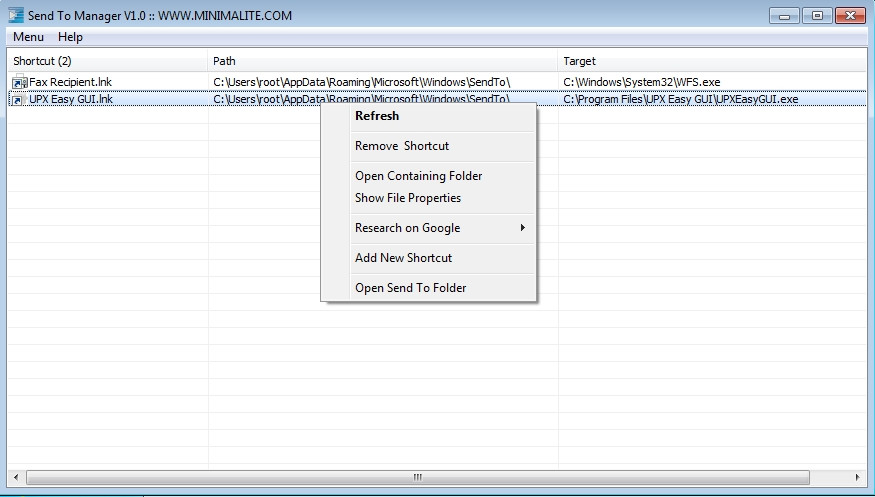Choose Add New Shortcut
Viewport: 875px width, 497px height.
pyautogui.click(x=403, y=258)
